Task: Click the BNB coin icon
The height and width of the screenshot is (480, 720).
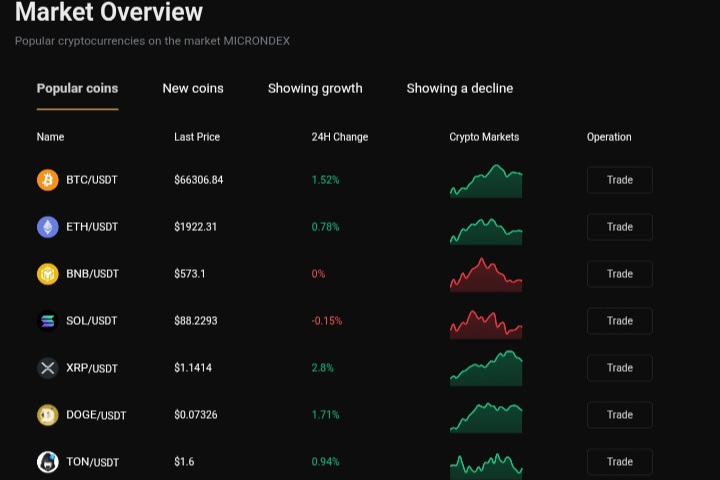Action: click(48, 274)
